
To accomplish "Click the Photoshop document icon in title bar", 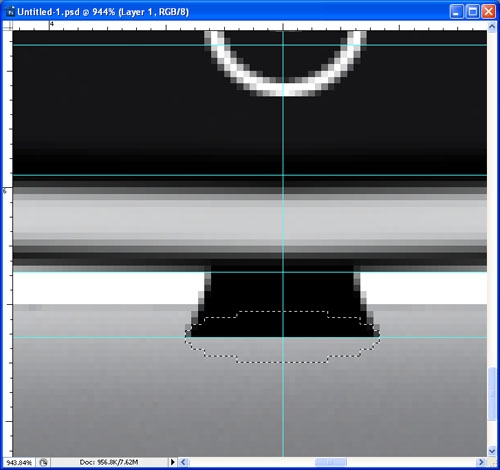I will [11, 12].
